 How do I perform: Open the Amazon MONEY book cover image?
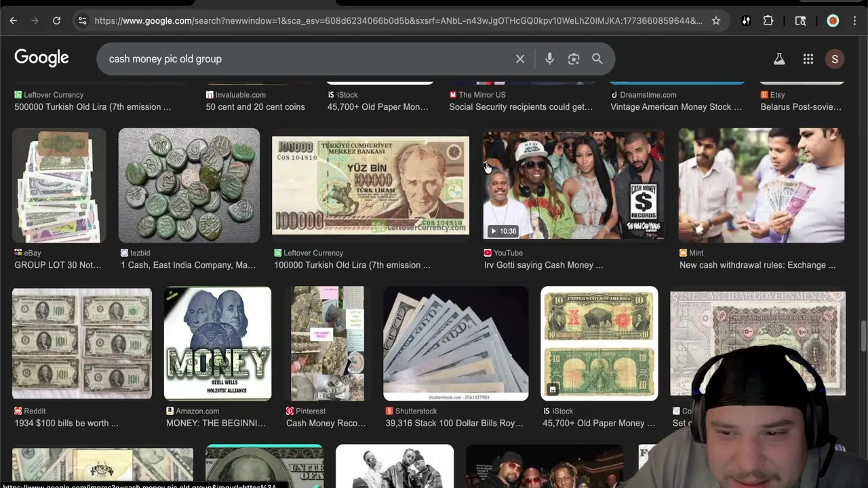[x=218, y=344]
